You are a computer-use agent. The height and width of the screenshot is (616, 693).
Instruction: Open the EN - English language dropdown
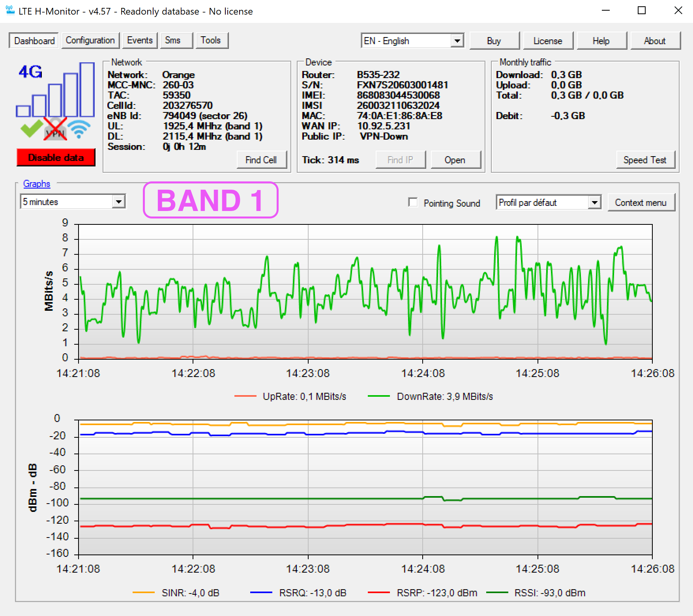[412, 41]
